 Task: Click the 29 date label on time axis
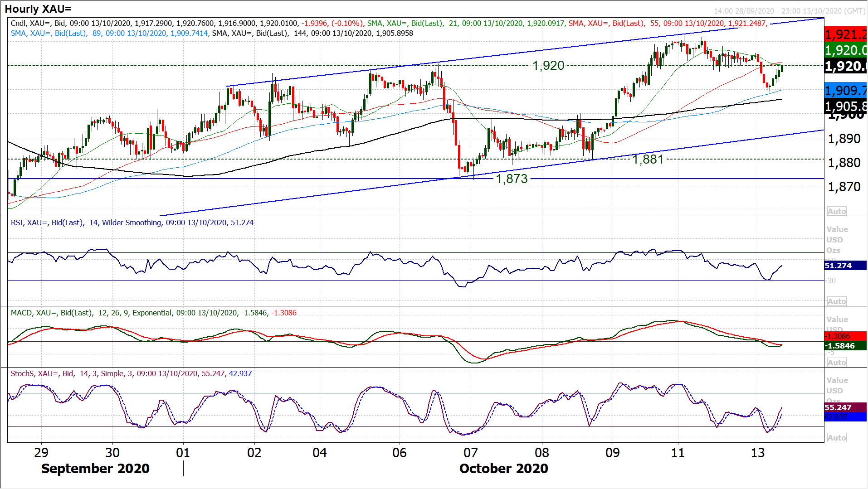tap(41, 452)
